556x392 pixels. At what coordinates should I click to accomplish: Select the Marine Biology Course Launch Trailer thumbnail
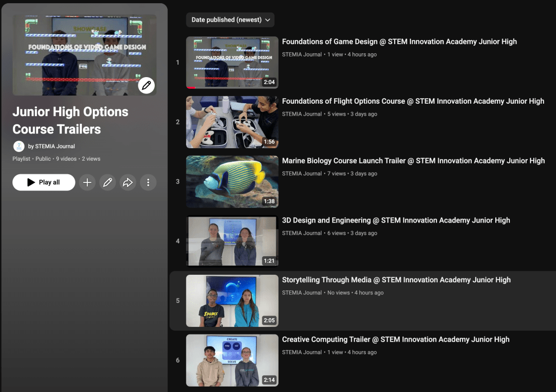pyautogui.click(x=232, y=182)
